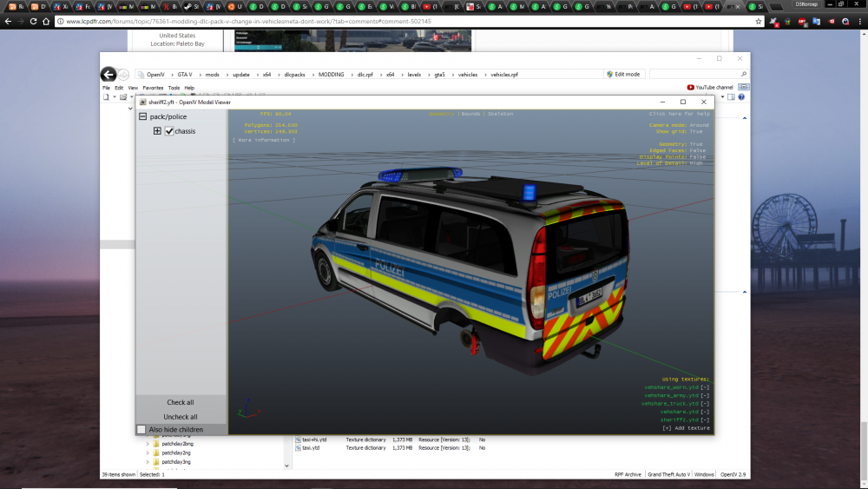Click the 3D axis gizmo in viewer
868x489 pixels.
pyautogui.click(x=247, y=409)
